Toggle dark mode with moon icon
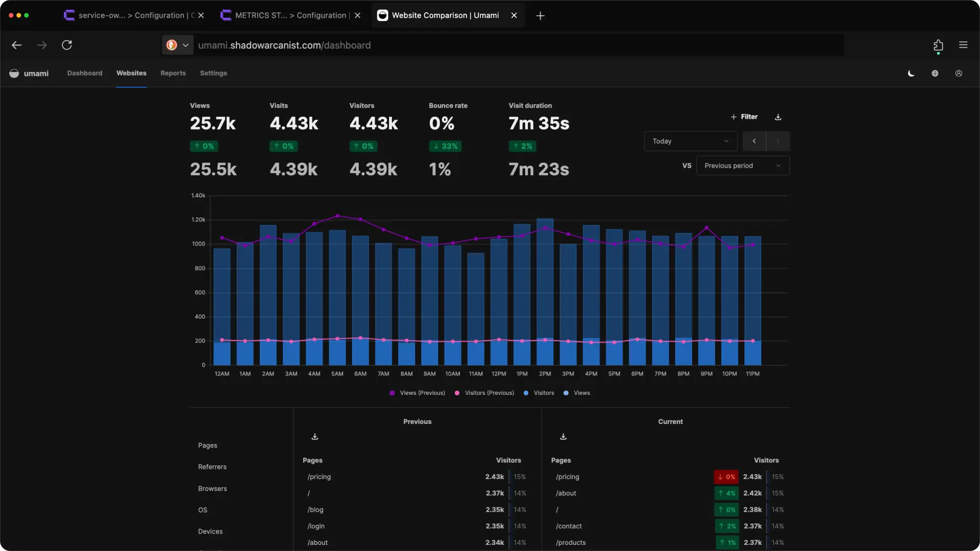Screen dimensions: 980x551 (x=911, y=73)
